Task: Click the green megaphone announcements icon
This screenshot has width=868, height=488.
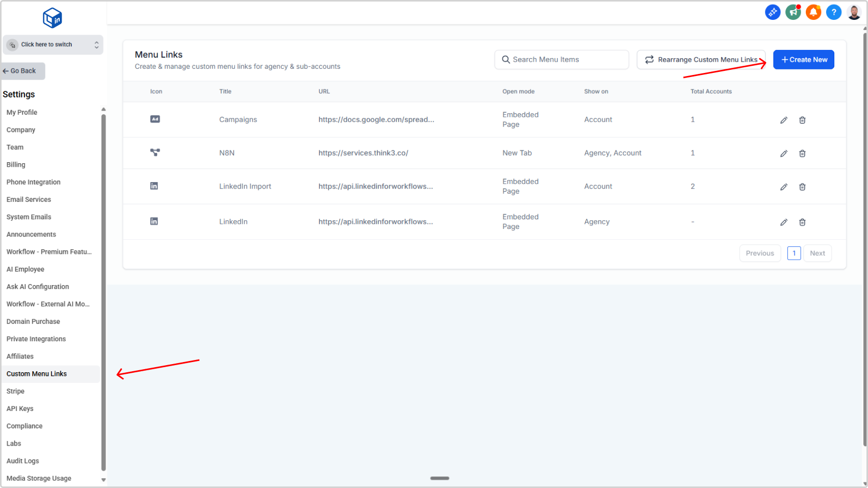Action: click(x=793, y=12)
